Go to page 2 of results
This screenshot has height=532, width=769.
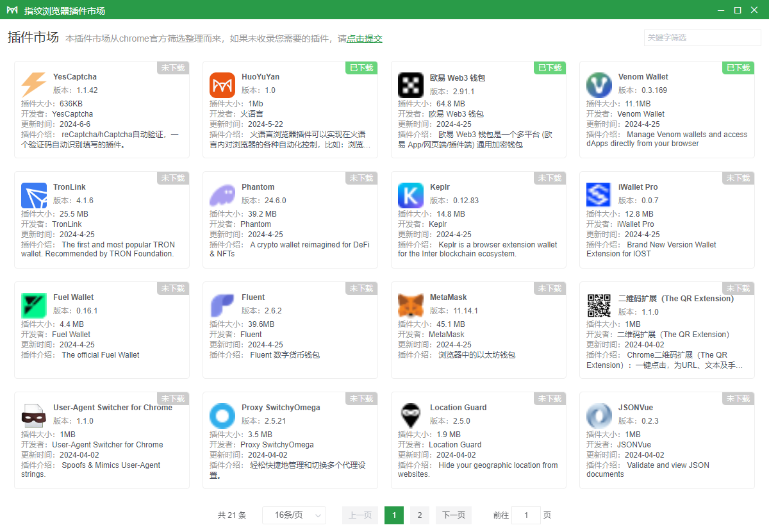pos(420,515)
